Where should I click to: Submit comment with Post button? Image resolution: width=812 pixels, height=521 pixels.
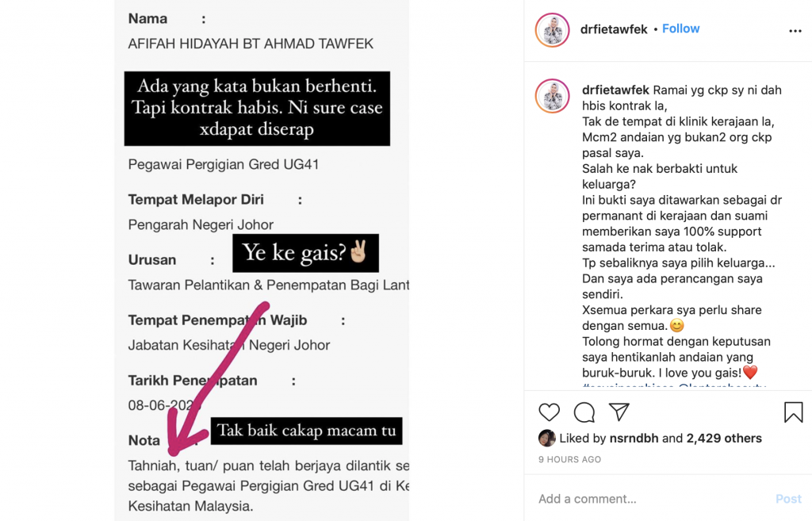coord(788,499)
